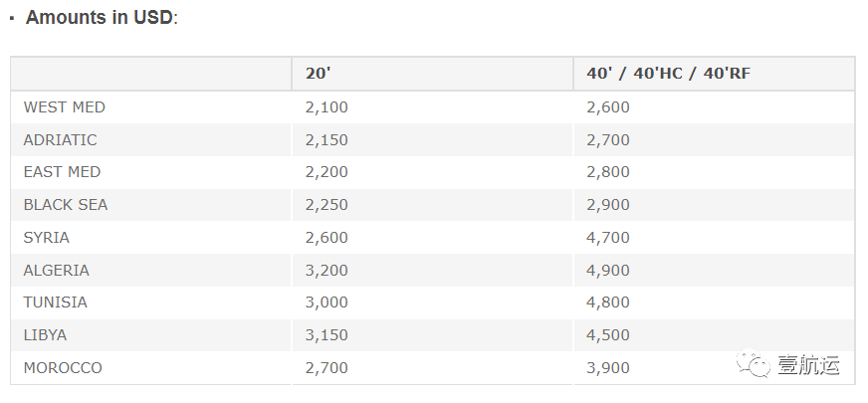
Task: Click the ALGERIA row label
Action: [57, 270]
